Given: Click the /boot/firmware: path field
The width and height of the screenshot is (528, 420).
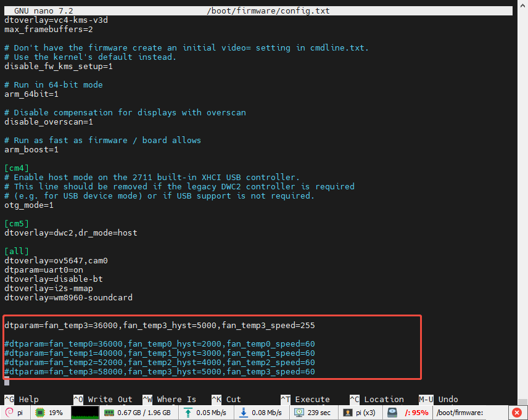Looking at the screenshot, I should pyautogui.click(x=469, y=413).
